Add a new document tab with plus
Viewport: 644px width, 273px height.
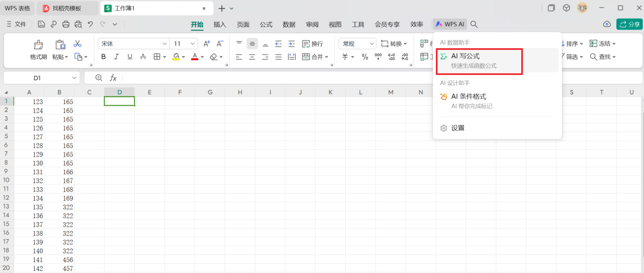pos(222,8)
